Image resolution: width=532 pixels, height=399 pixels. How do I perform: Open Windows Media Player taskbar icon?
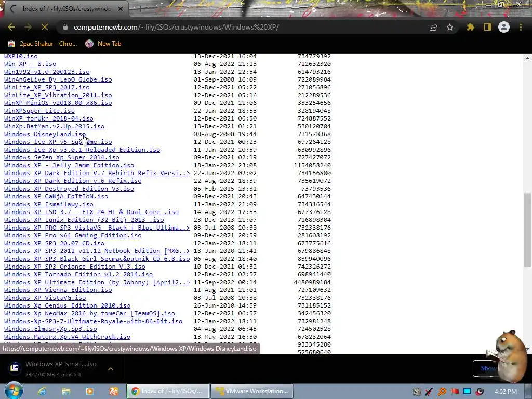pyautogui.click(x=90, y=391)
